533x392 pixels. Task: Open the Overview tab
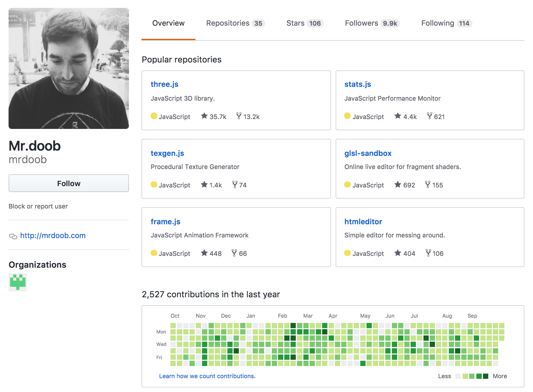click(168, 23)
